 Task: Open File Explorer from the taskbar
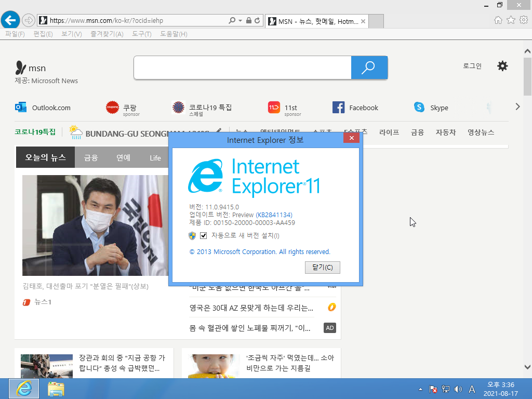coord(56,389)
